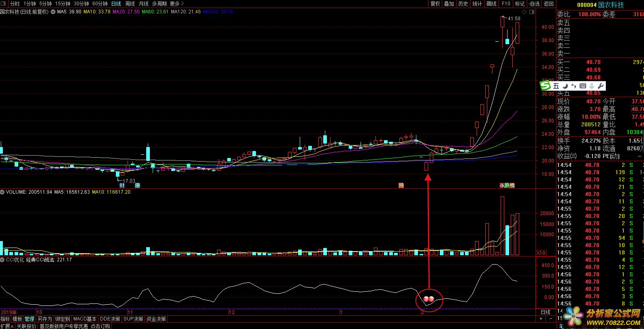Image resolution: width=644 pixels, height=329 pixels.
Task: Switch to the 周线 weekly chart tab
Action: pos(130,4)
